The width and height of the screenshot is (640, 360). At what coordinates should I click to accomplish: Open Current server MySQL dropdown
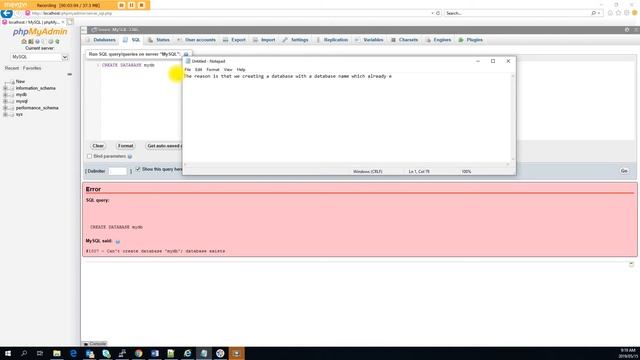tap(39, 57)
